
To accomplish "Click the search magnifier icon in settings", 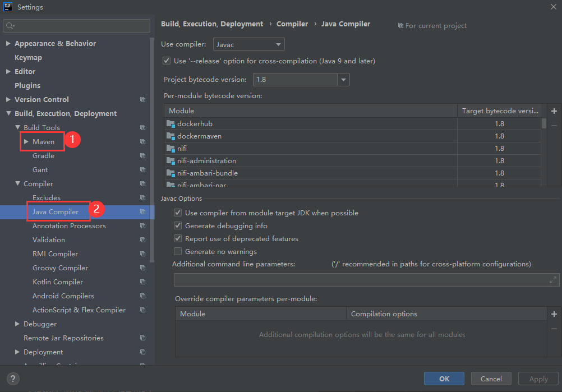I will (10, 26).
